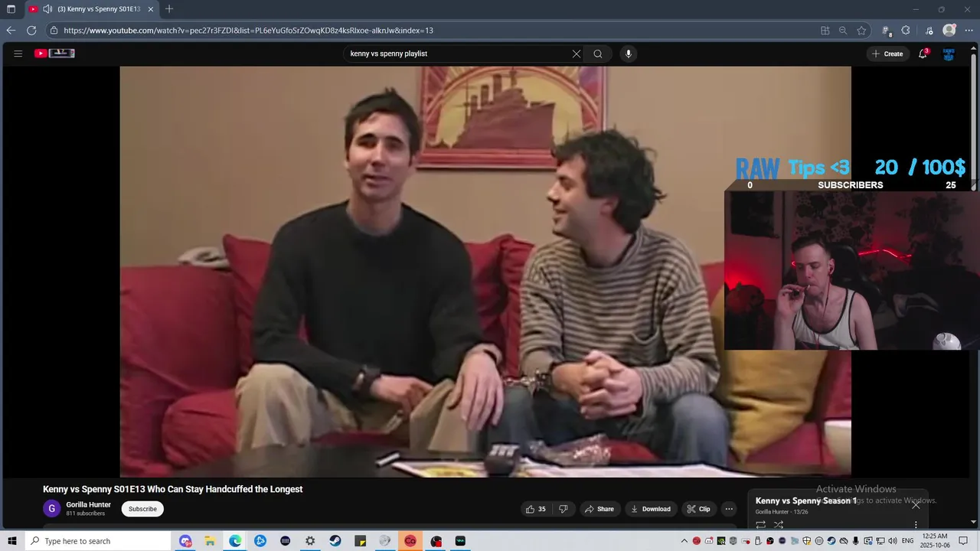The image size is (980, 551).
Task: Open Ghostery extension icon
Action: coord(887,31)
